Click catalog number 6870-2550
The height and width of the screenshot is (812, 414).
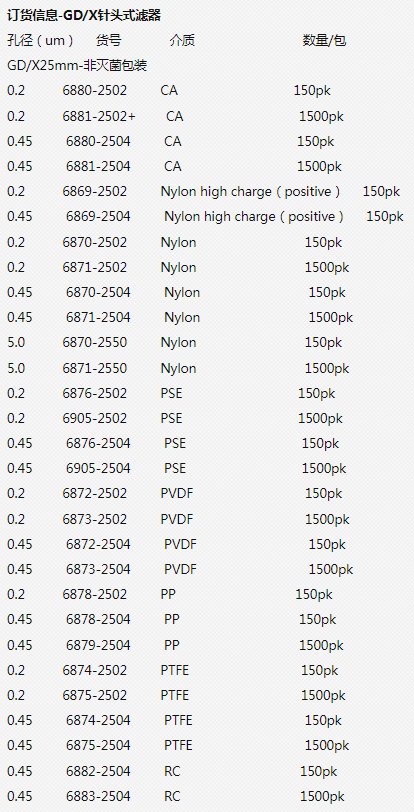(95, 342)
